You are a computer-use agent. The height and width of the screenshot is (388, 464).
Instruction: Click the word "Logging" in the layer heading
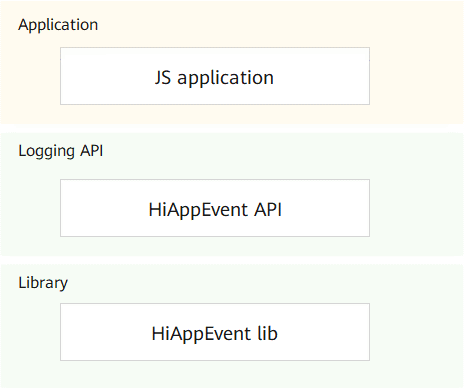click(x=46, y=152)
